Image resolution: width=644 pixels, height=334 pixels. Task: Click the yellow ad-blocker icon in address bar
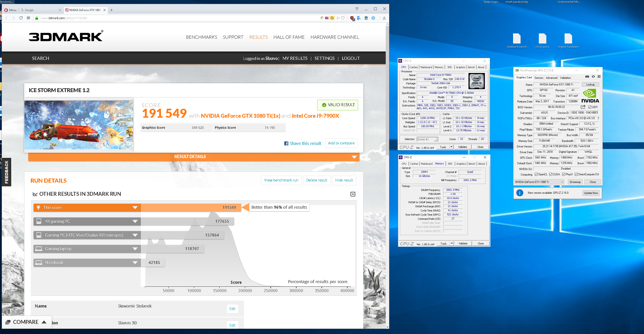[332, 18]
